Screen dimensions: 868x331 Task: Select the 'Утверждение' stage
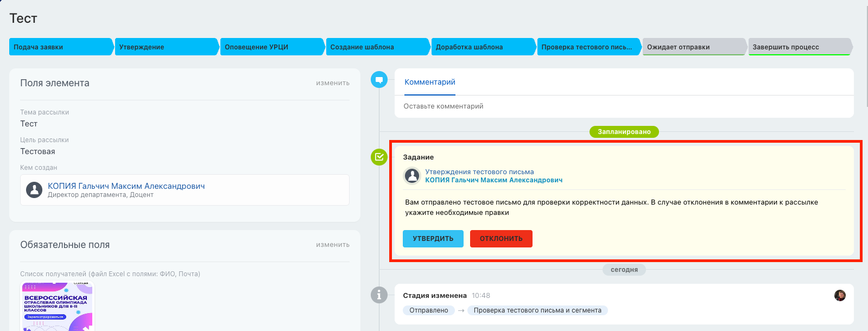167,47
